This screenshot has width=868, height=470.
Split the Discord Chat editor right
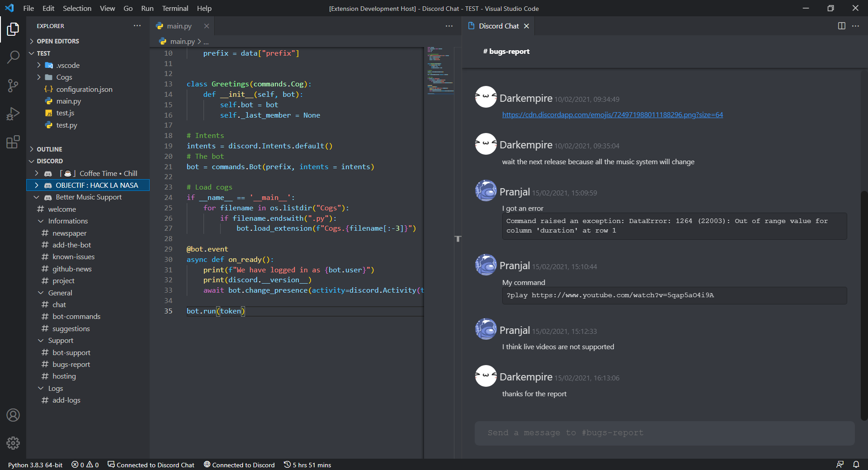[x=841, y=26]
